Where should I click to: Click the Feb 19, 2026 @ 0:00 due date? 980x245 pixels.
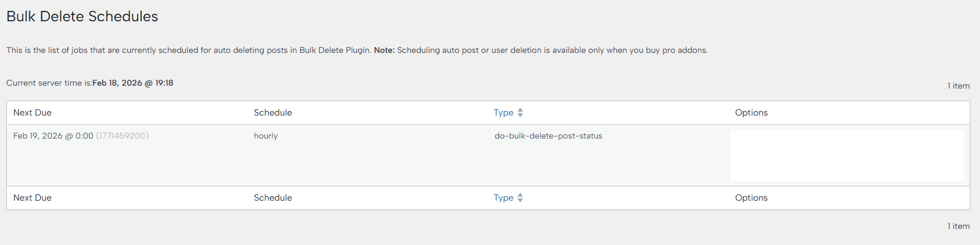(x=53, y=136)
